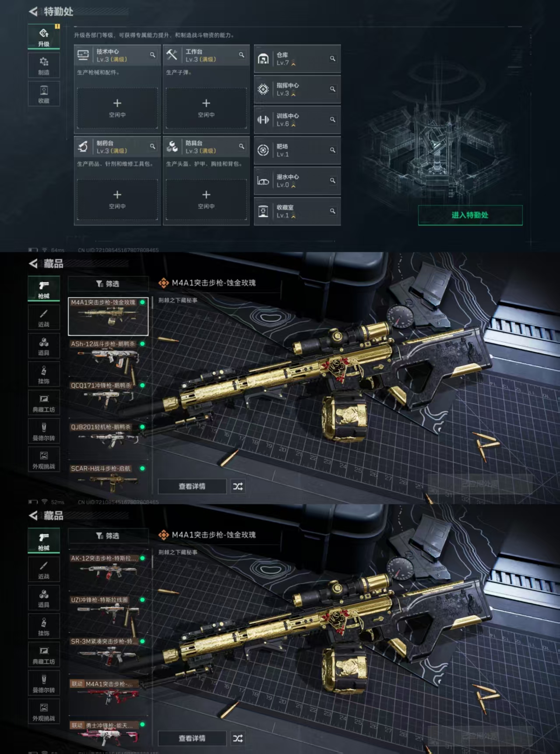The image size is (560, 754).
Task: Inspect 仓库 Lv.7 with its magnifier icon
Action: point(333,59)
